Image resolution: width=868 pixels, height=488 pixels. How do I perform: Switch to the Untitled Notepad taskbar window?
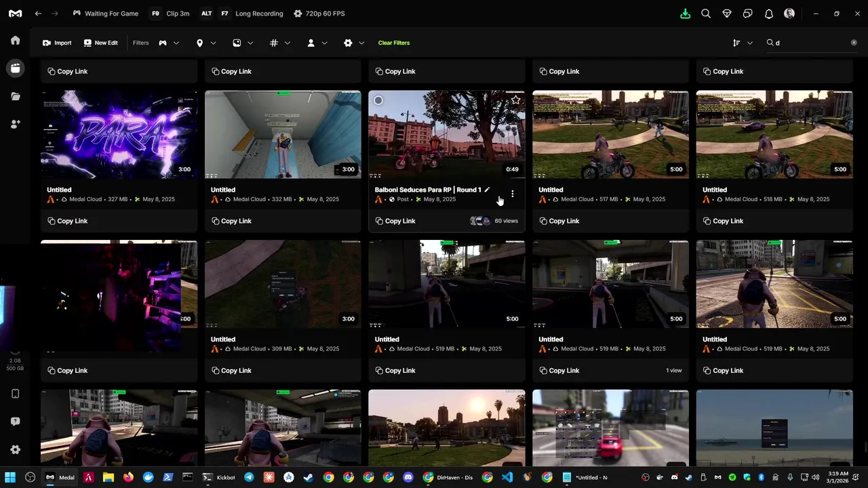point(585,477)
